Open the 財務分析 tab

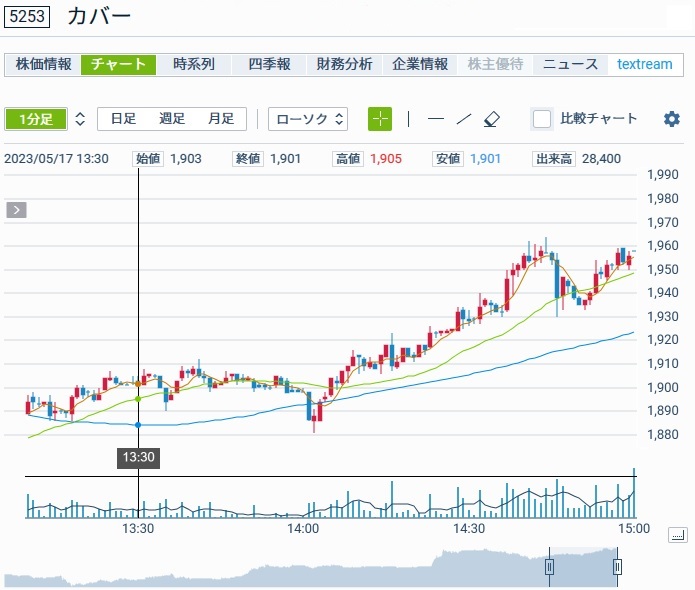(344, 64)
